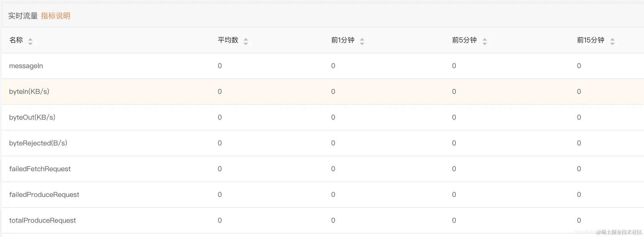Open the 指标说明 metrics explanation link

[55, 16]
